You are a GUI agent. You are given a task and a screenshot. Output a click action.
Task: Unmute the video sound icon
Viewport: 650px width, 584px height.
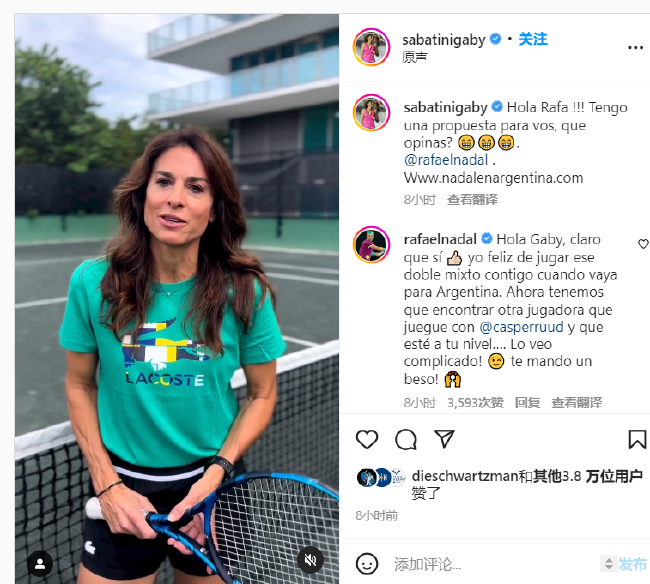tap(310, 560)
